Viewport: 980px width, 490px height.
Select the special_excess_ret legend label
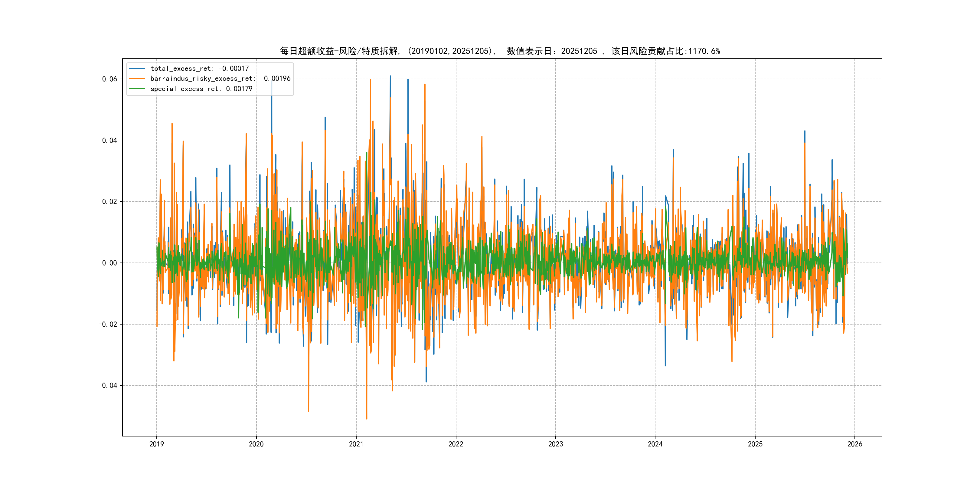tap(201, 89)
